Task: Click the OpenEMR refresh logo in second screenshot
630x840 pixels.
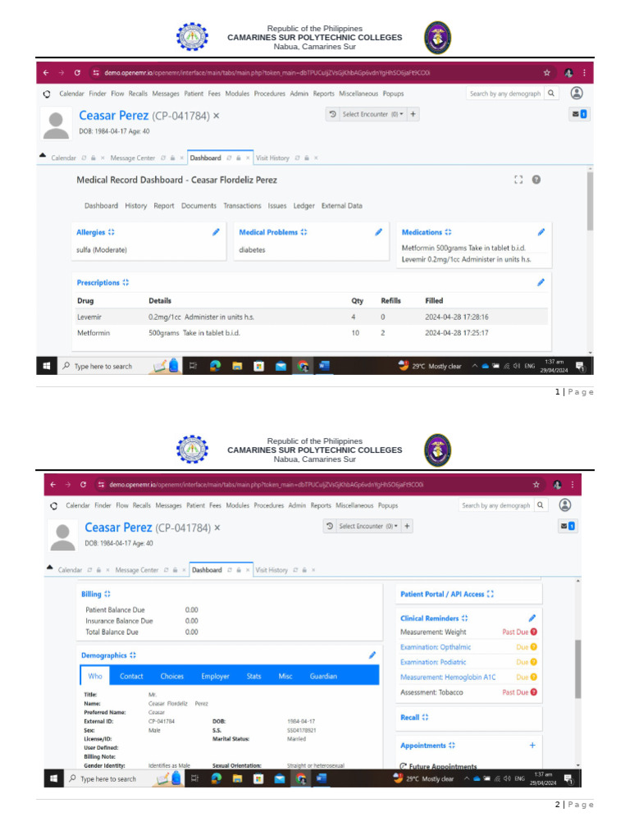Action: (x=53, y=505)
